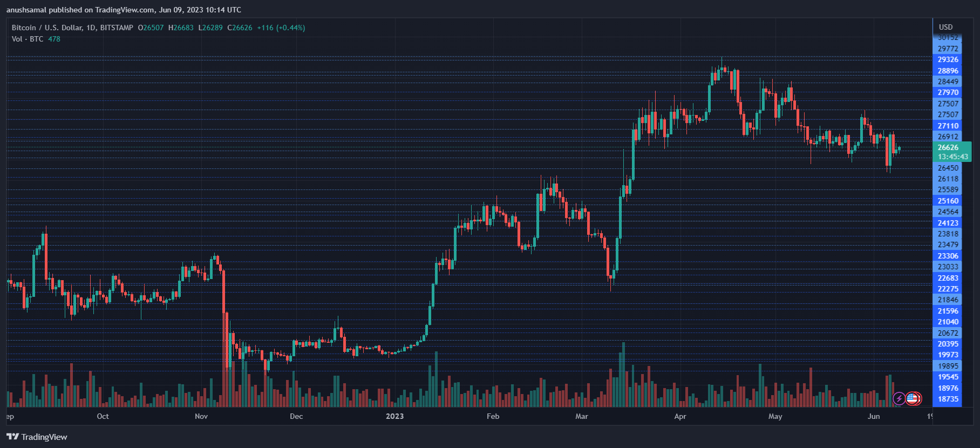Click the Apr marker on time axis
Screen dimensions: 980x448
click(x=680, y=416)
